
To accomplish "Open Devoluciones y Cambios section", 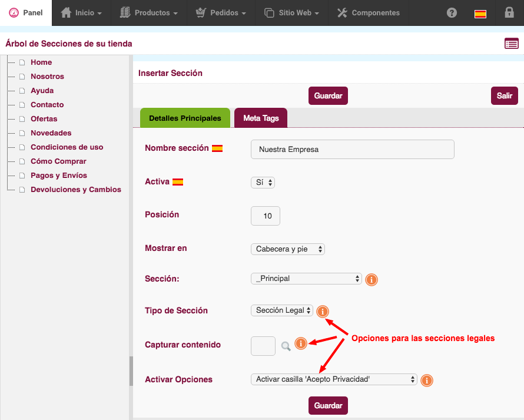I will (76, 189).
